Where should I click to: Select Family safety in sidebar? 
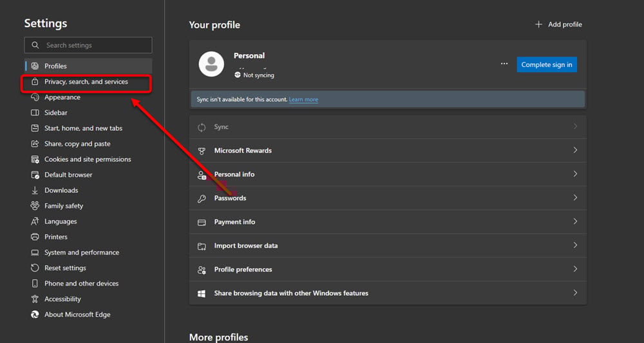click(x=88, y=206)
